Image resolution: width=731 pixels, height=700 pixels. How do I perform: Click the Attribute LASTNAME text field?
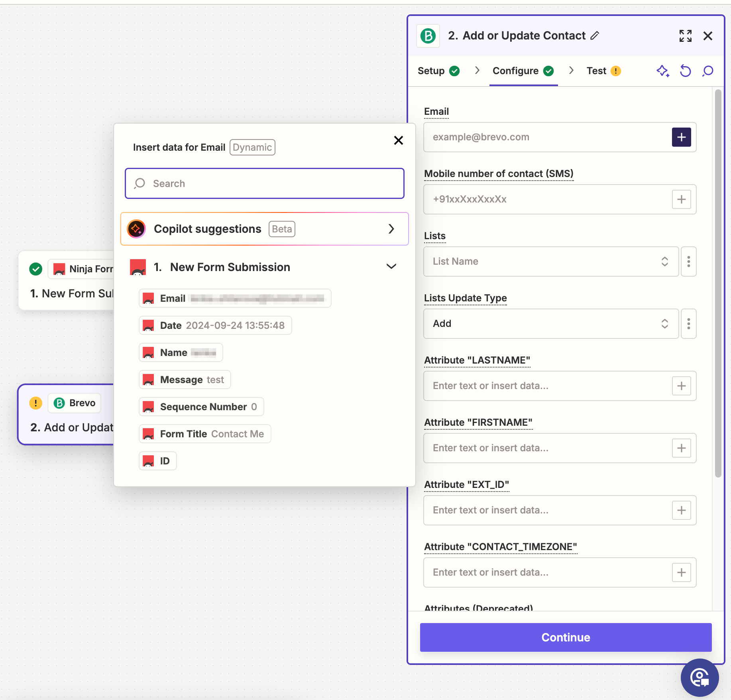click(x=546, y=386)
